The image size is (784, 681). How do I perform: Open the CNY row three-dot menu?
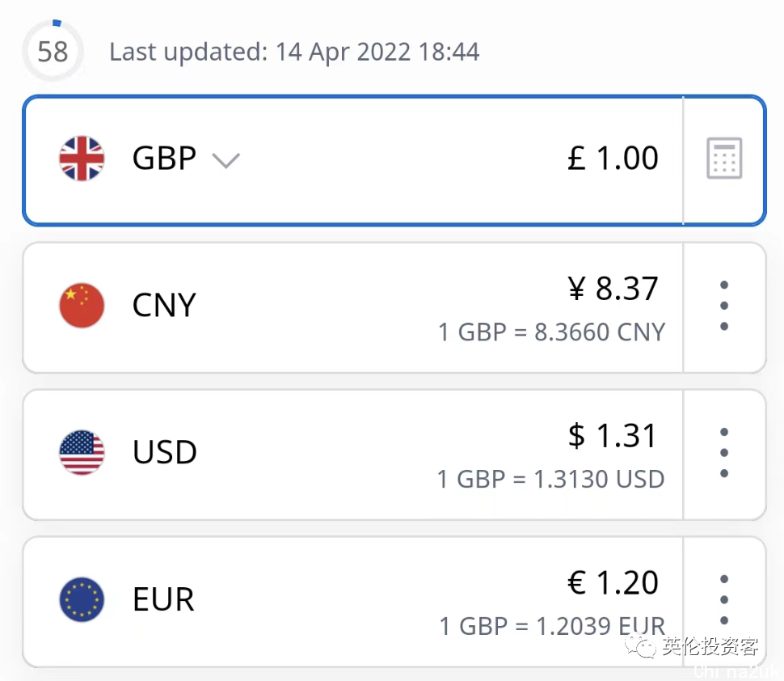pyautogui.click(x=724, y=306)
